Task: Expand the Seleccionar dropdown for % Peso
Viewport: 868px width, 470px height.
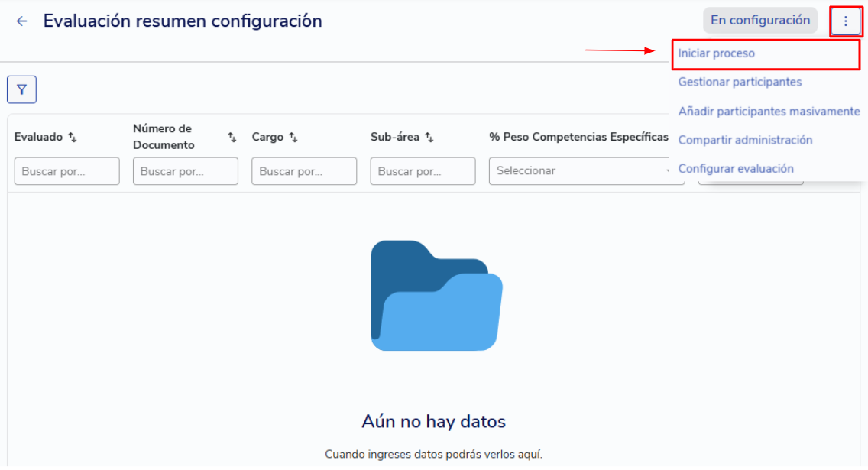Action: click(x=581, y=171)
